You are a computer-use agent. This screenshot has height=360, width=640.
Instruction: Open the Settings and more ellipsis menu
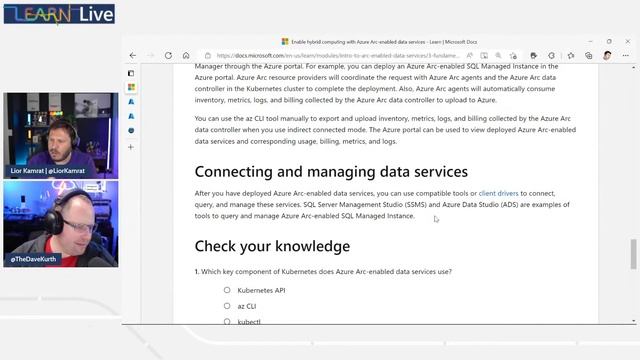(x=626, y=56)
